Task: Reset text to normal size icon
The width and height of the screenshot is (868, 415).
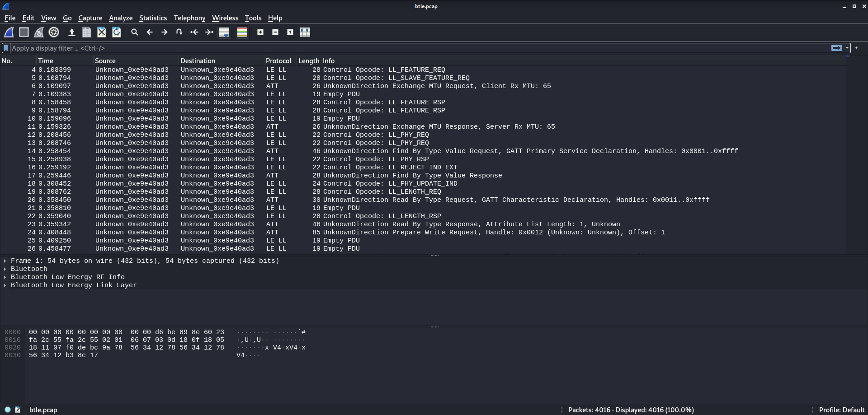Action: pyautogui.click(x=290, y=32)
